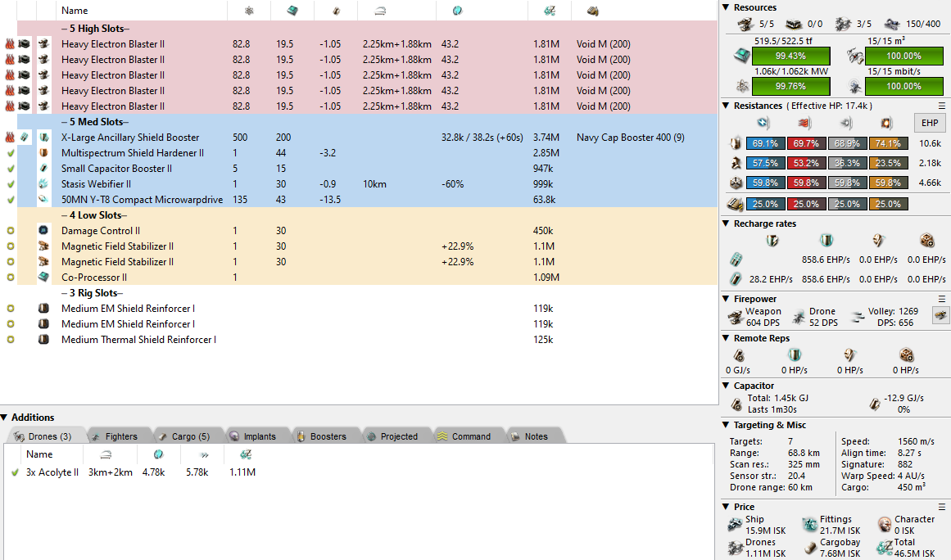
Task: Click the Navy Cap Booster charge icon
Action: (25, 138)
